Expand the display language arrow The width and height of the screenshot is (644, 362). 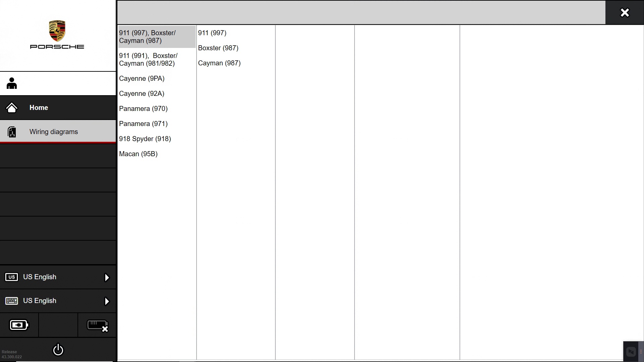coord(107,278)
